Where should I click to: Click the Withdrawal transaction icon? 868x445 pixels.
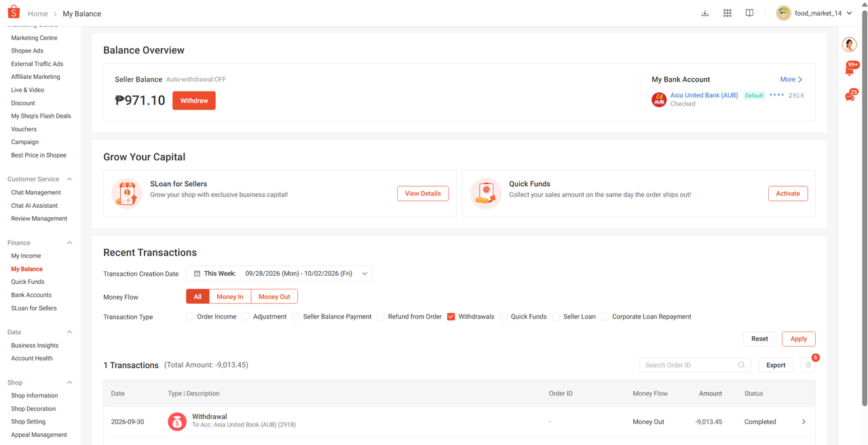177,422
